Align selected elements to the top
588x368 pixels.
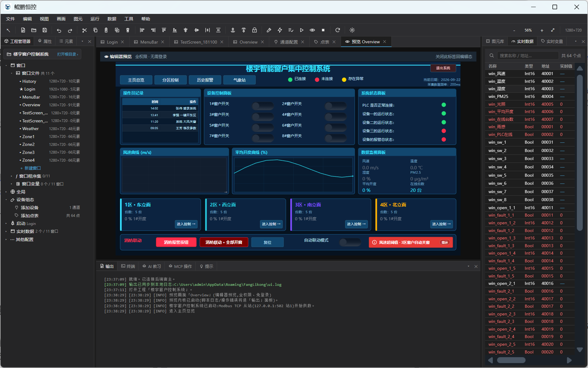(x=164, y=30)
